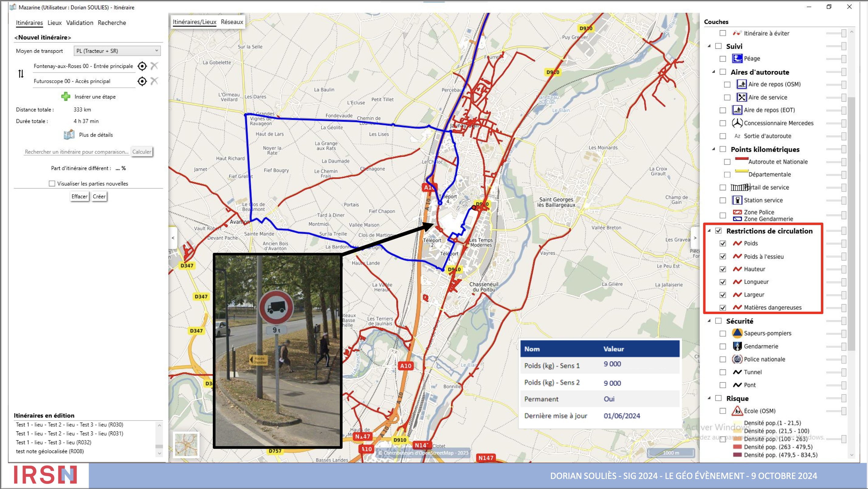Switch to the Validation tab

coord(80,22)
